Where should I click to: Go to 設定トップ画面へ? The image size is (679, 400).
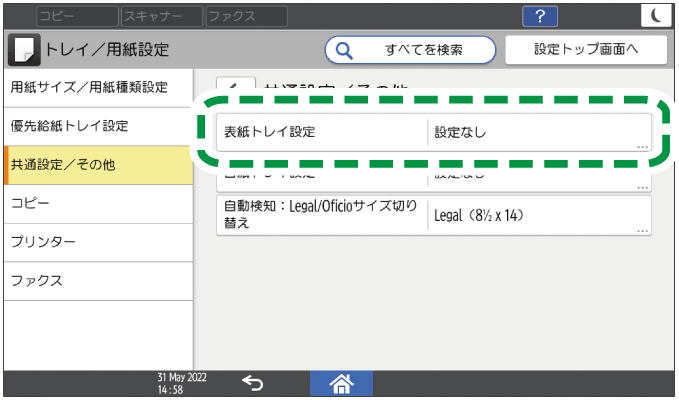(x=586, y=50)
